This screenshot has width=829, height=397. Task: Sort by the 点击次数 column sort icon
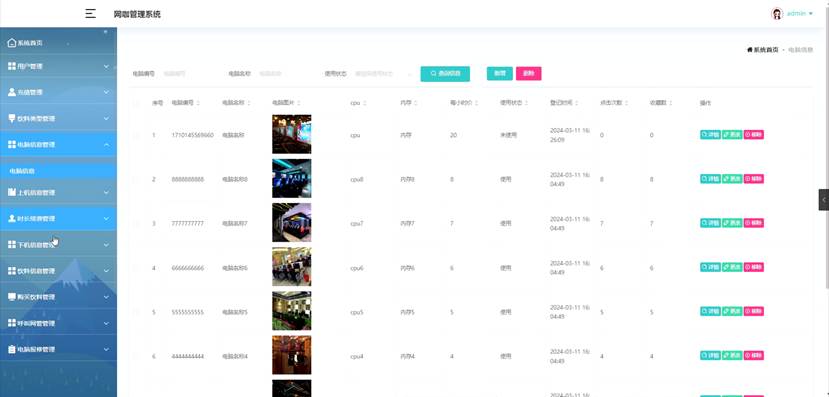pyautogui.click(x=627, y=103)
